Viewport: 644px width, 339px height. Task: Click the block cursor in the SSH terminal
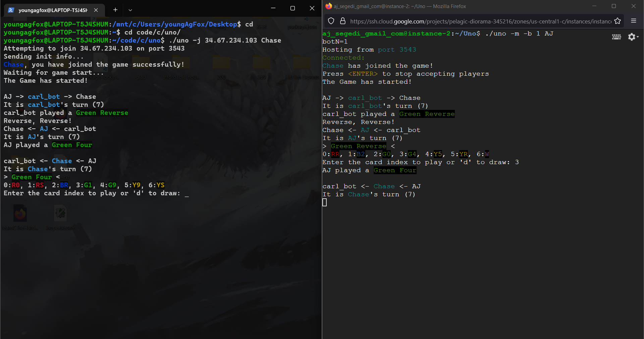point(324,202)
